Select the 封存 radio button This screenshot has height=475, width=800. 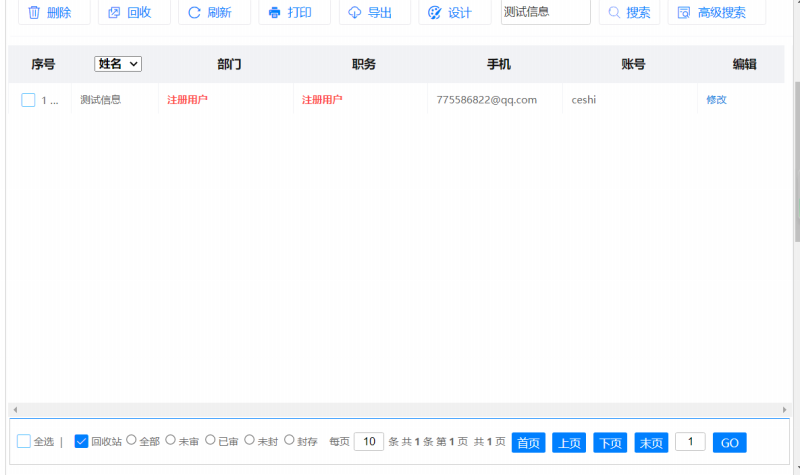[x=289, y=440]
